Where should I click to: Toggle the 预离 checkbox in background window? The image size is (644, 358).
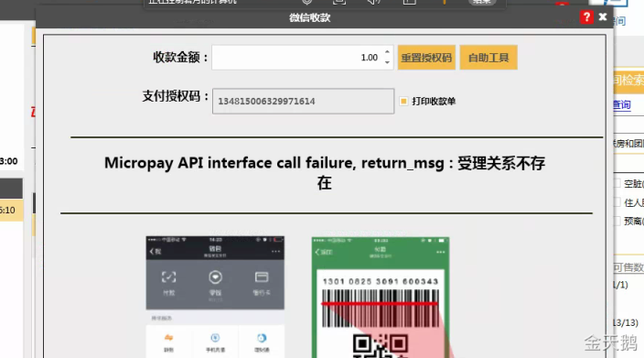617,222
